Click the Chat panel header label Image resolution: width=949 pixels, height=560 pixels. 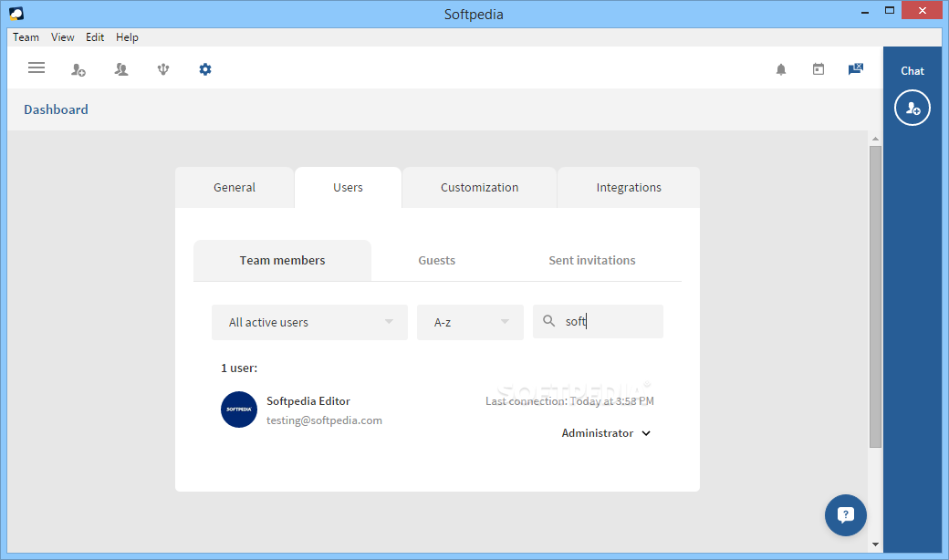coord(912,71)
